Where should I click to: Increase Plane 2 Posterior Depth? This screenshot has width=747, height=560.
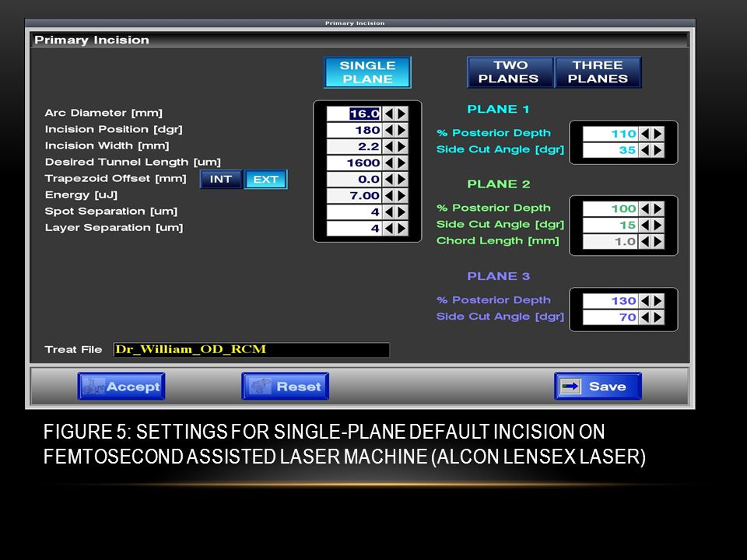[658, 208]
